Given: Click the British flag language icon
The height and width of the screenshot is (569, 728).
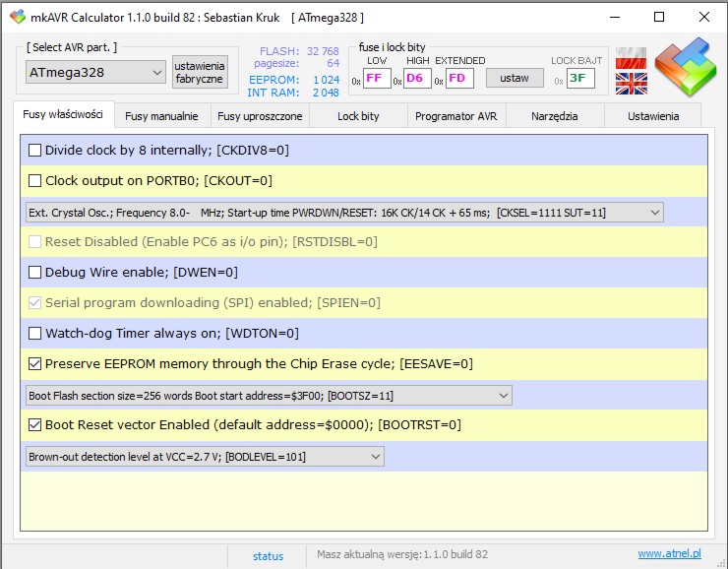Looking at the screenshot, I should click(631, 84).
